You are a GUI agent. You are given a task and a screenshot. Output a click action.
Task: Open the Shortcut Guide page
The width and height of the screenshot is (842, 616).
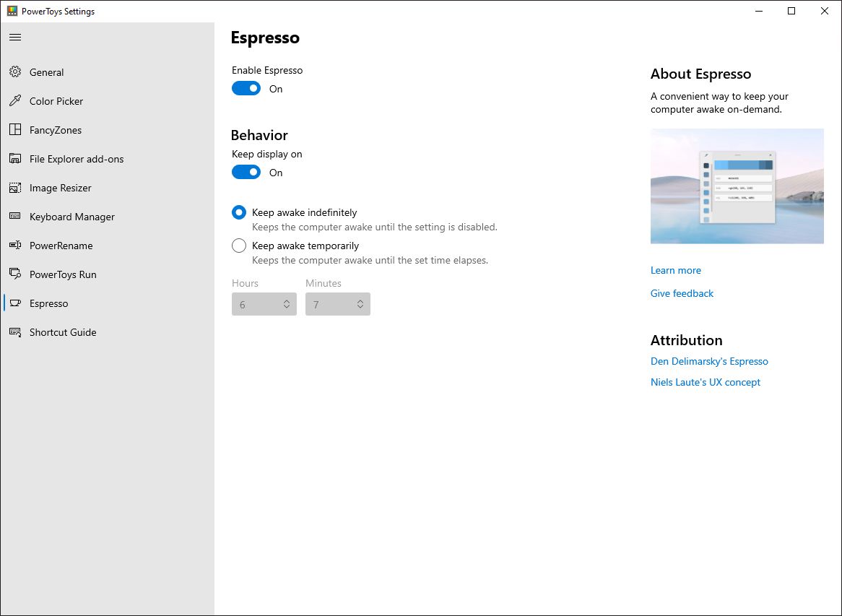tap(108, 332)
